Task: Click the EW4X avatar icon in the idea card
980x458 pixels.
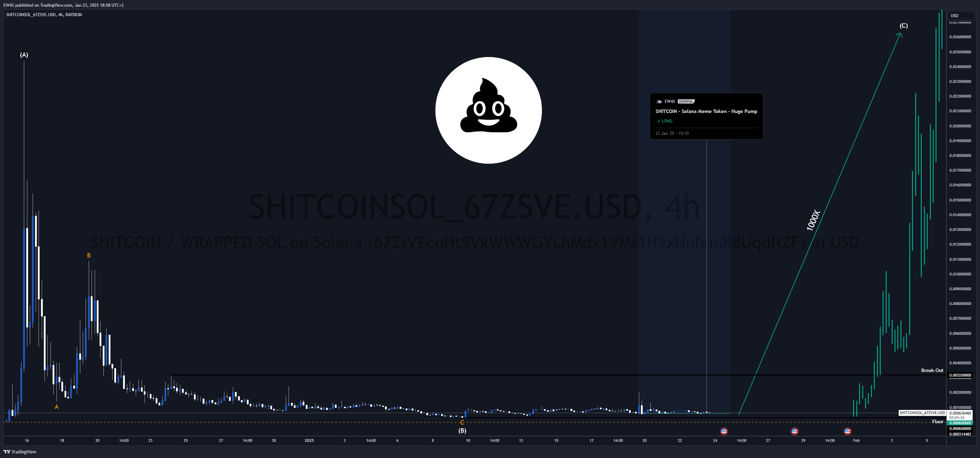Action: coord(658,101)
